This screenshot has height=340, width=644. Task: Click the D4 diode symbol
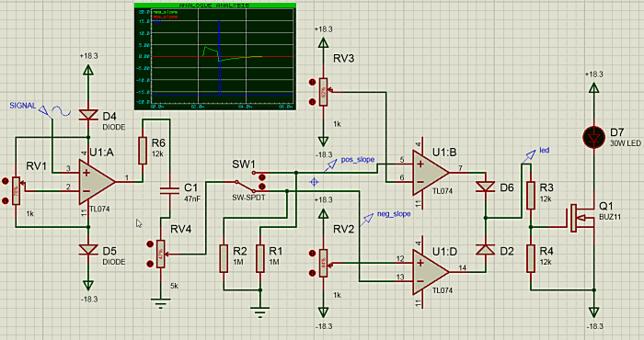88,115
